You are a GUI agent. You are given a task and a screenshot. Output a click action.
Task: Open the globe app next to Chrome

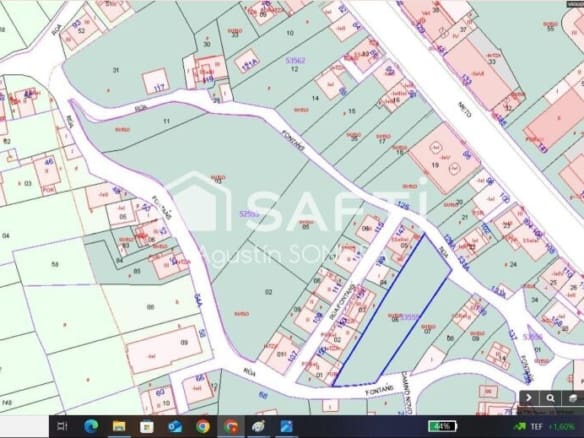258,426
